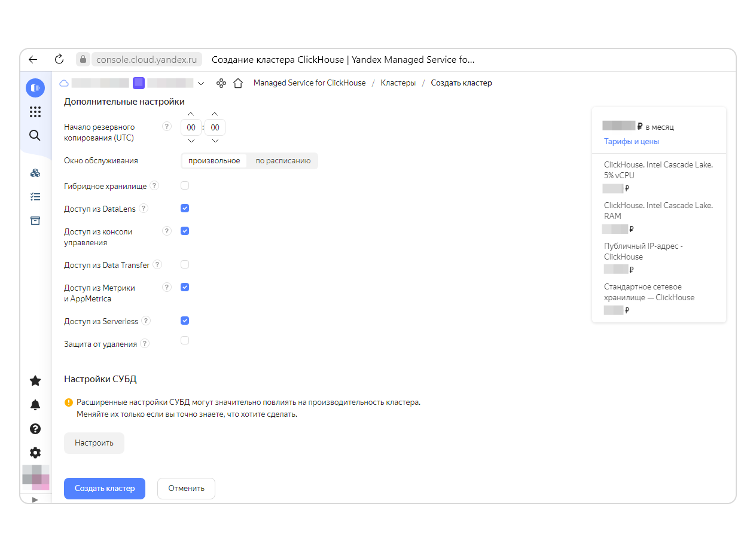
Task: Click the backup hours input field
Action: pyautogui.click(x=191, y=127)
